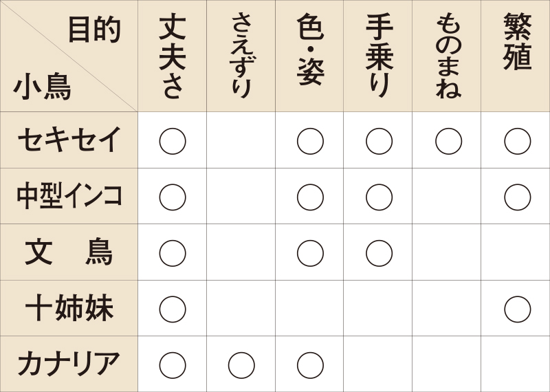The image size is (550, 392).
Task: Click the カナリア circle under 色・姿
Action: point(310,365)
